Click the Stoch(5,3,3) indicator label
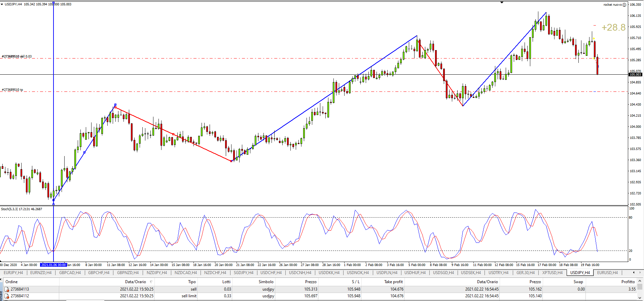Screen dimensions: 644x301 click(x=22, y=209)
